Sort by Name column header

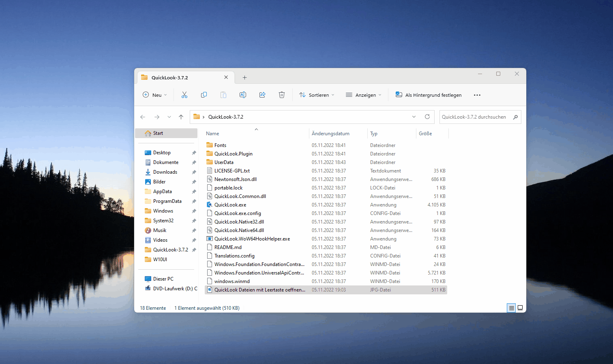pos(212,134)
